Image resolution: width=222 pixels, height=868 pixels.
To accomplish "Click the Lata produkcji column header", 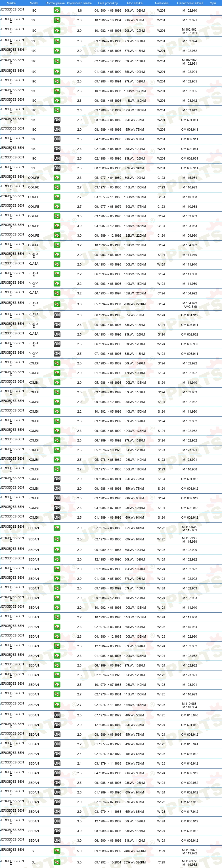I will (108, 3).
